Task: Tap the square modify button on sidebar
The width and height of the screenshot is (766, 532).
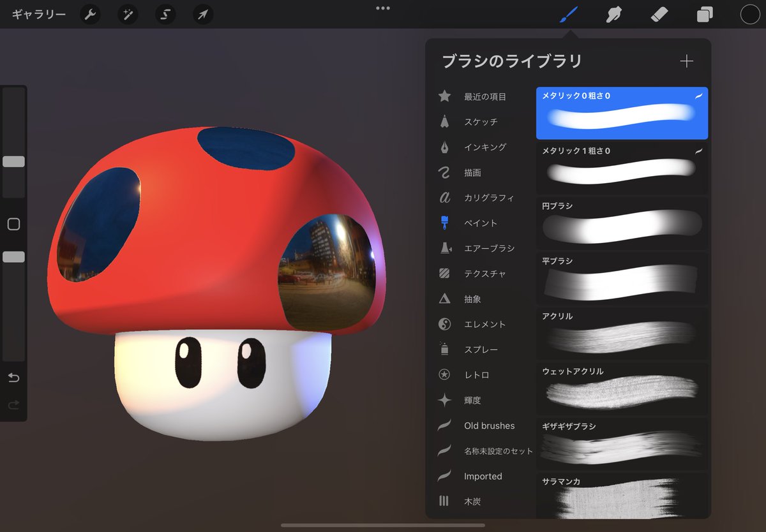Action: 13,224
